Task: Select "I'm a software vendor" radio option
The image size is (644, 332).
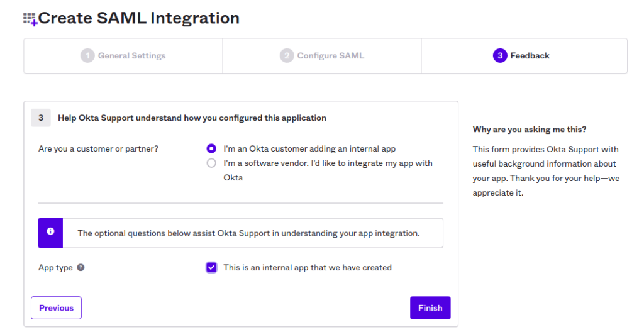Action: click(x=211, y=163)
